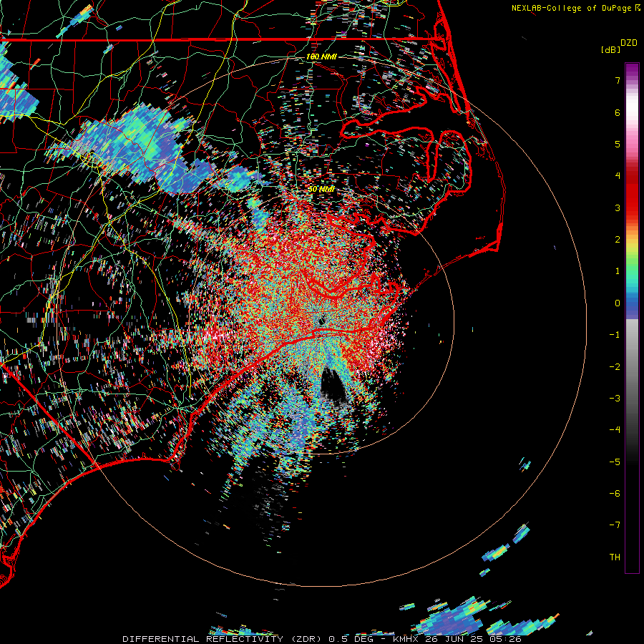Click the -3 value on the color scale
644x644 pixels.
[615, 399]
